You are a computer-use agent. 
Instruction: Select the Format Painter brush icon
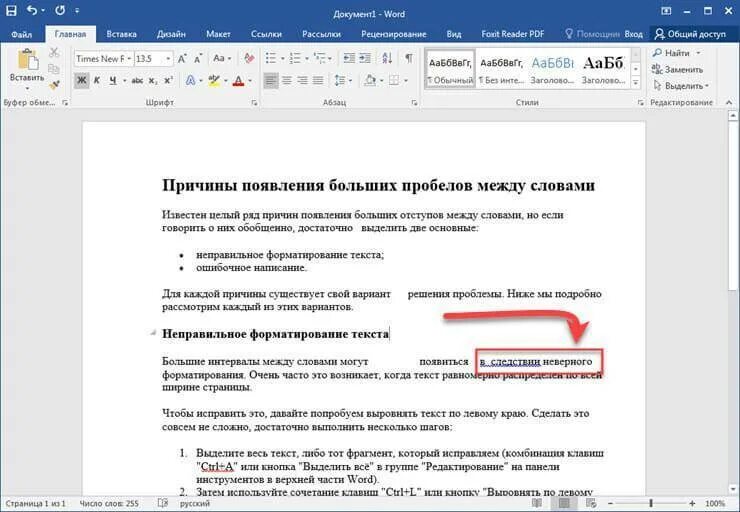54,84
